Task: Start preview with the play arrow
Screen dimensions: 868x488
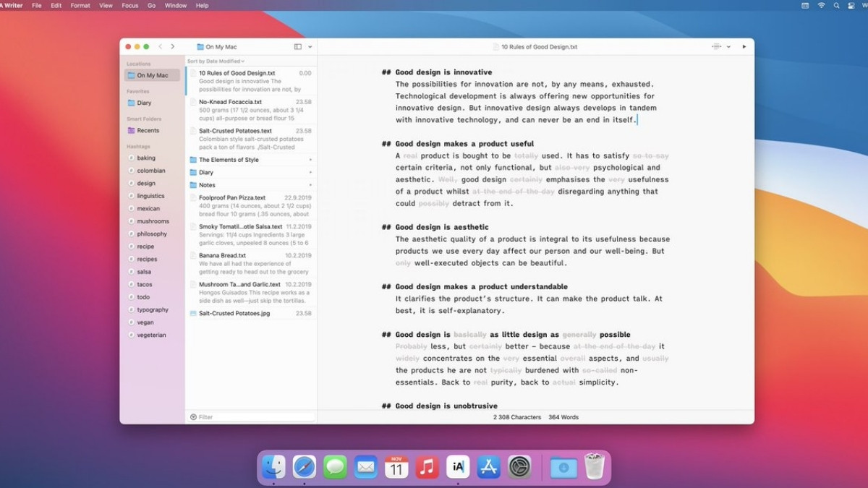Action: tap(744, 46)
